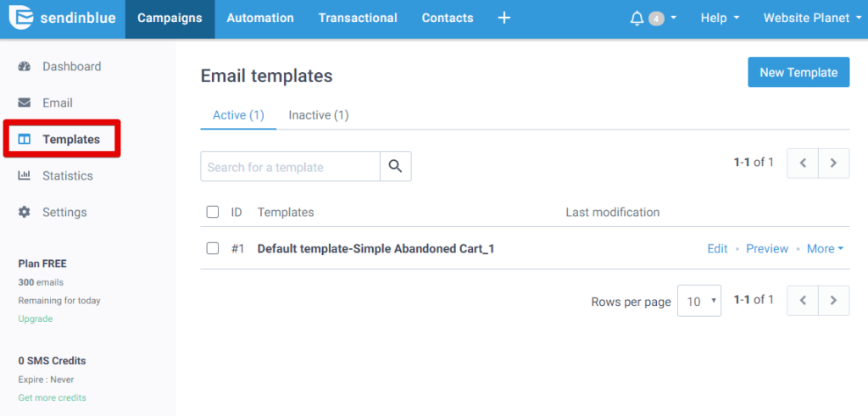Open the Default template-Simple Abandoned Cart_1 template
The width and height of the screenshot is (868, 416).
pos(376,249)
